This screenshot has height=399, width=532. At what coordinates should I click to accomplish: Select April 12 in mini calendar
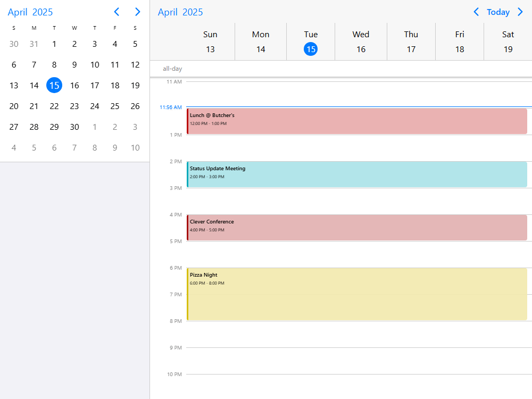coord(135,64)
